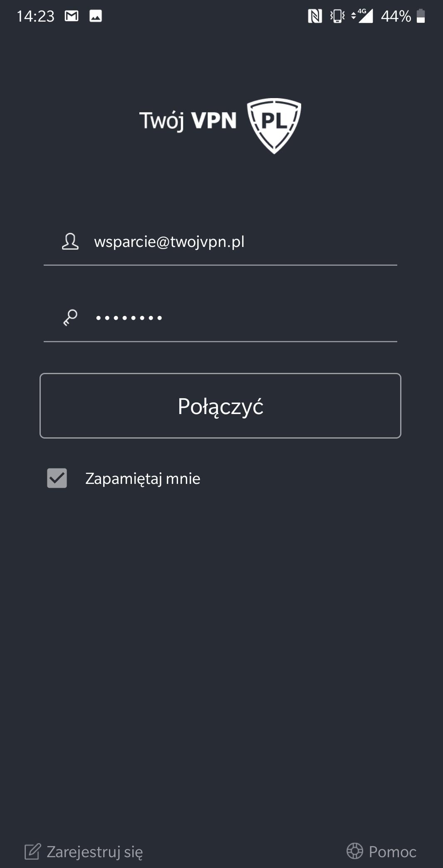Viewport: 443px width, 868px height.
Task: Tap the 14:23 clock in status bar
Action: (x=35, y=16)
